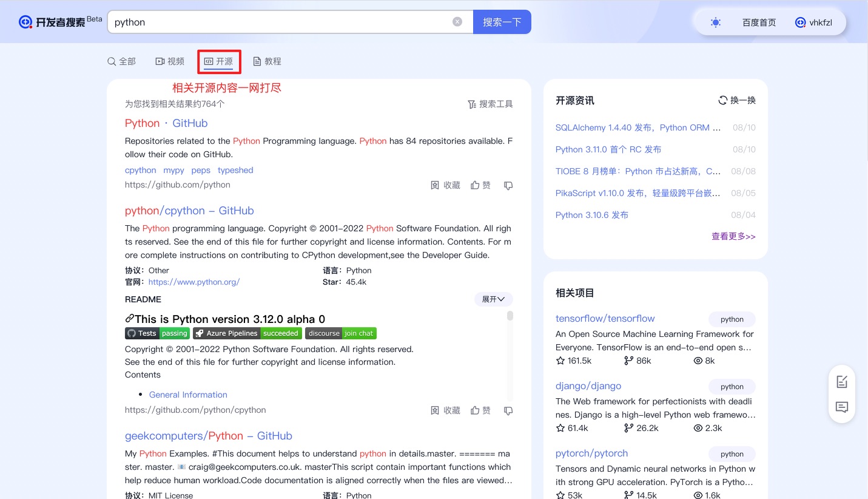Click 收藏 for the python/cpython result

coord(445,410)
